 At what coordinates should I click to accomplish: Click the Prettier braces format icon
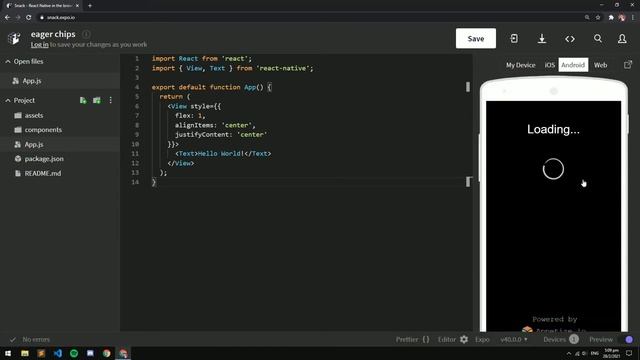426,339
